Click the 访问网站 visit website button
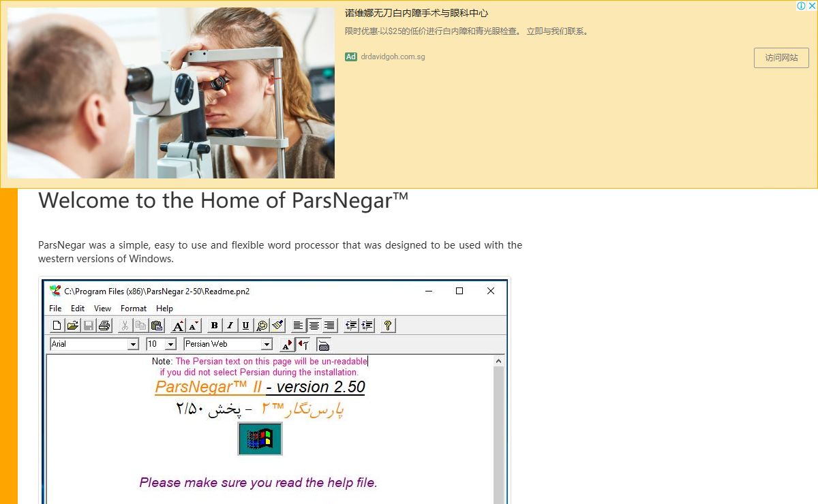 tap(781, 58)
